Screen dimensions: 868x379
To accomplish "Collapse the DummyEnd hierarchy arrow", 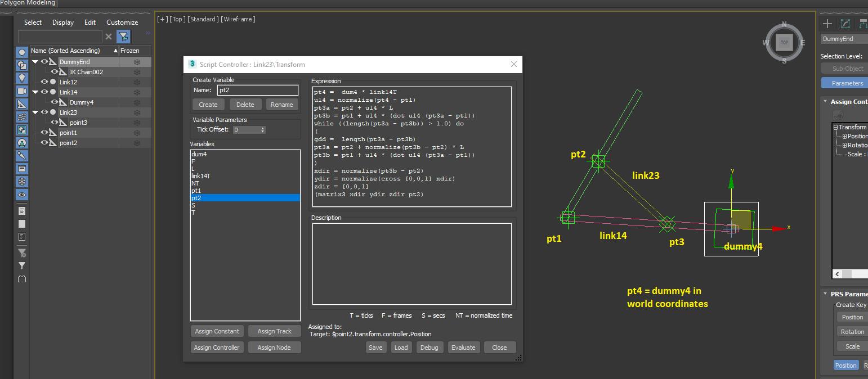I will [35, 62].
